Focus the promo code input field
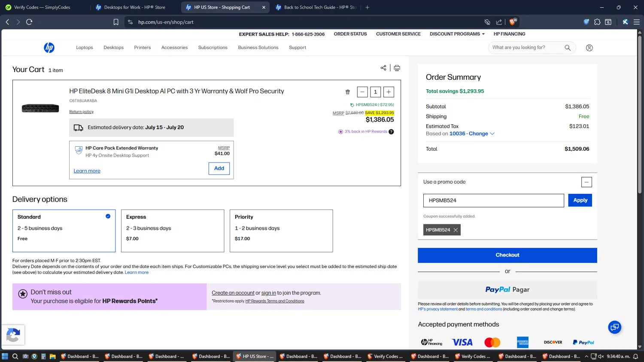The height and width of the screenshot is (362, 644). [x=494, y=200]
